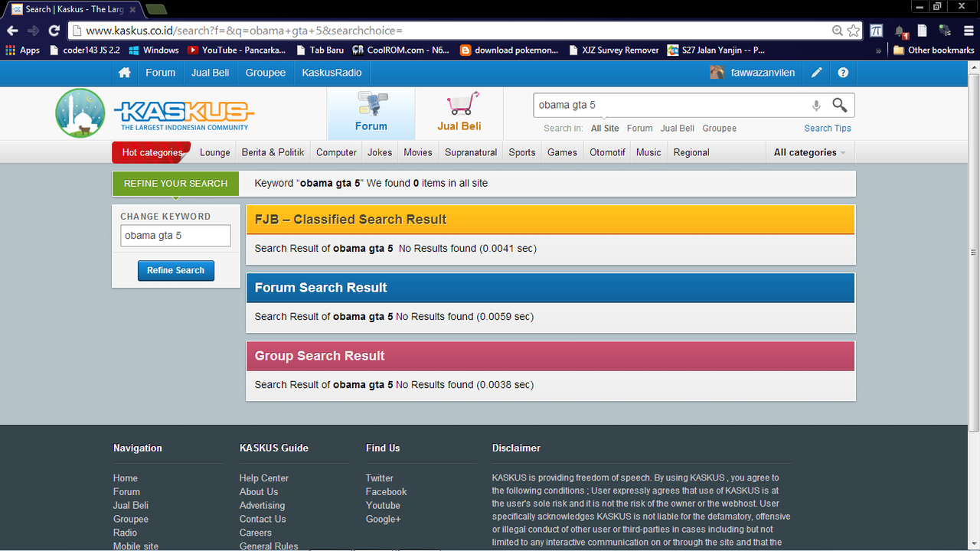Open Facebook footer link
980x551 pixels.
[387, 492]
